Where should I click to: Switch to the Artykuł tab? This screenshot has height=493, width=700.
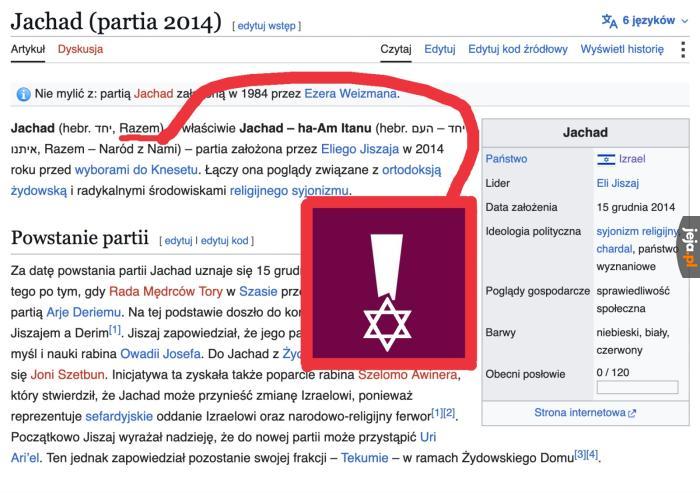click(x=28, y=49)
